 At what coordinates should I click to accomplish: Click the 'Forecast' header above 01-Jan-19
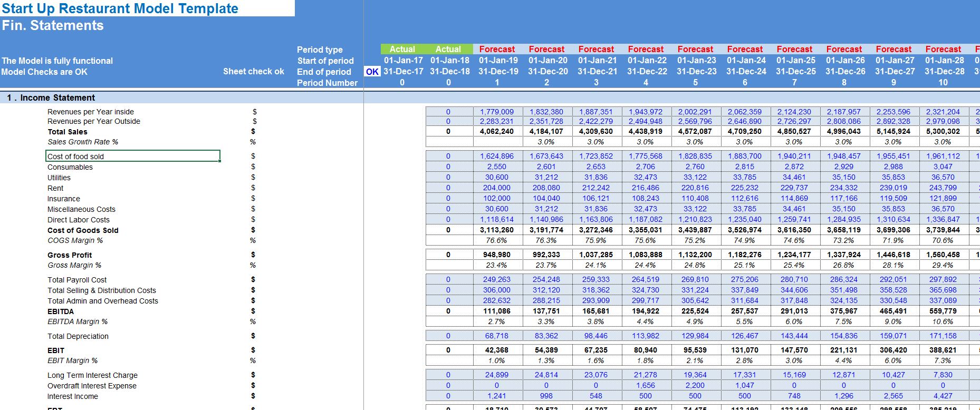click(x=497, y=49)
